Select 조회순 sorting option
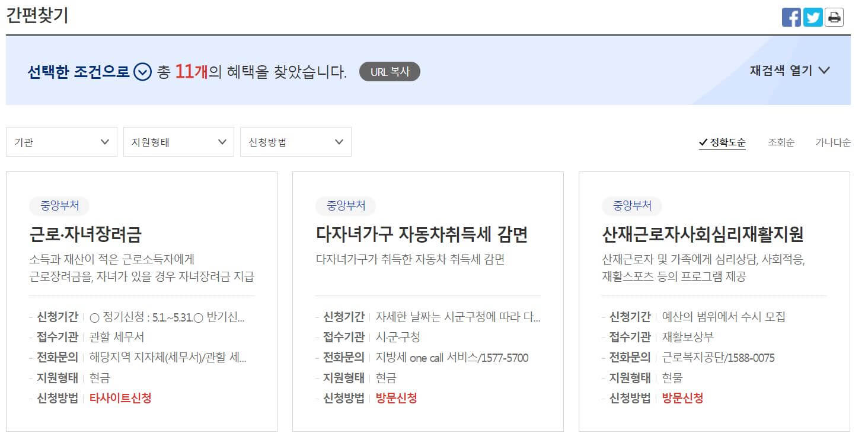Screen dimensions: 868x439 (x=780, y=142)
